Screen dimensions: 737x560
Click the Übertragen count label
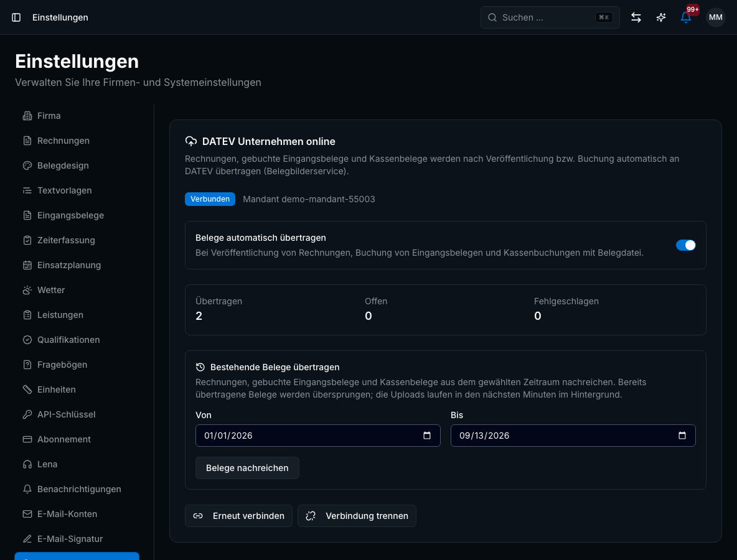coord(218,301)
